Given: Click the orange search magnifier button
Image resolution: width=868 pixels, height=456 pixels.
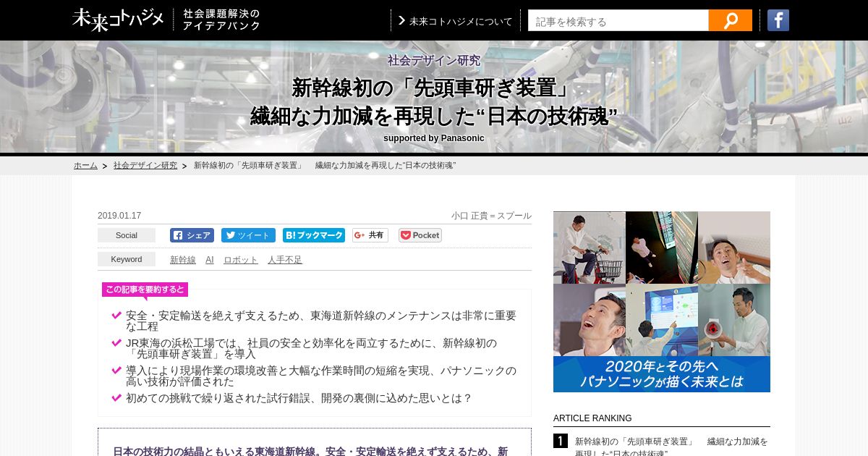Looking at the screenshot, I should [x=731, y=20].
